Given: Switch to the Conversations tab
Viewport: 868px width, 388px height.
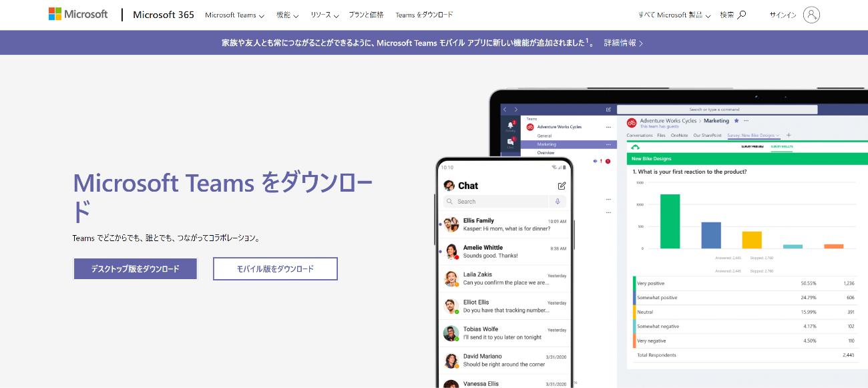Looking at the screenshot, I should tap(640, 135).
